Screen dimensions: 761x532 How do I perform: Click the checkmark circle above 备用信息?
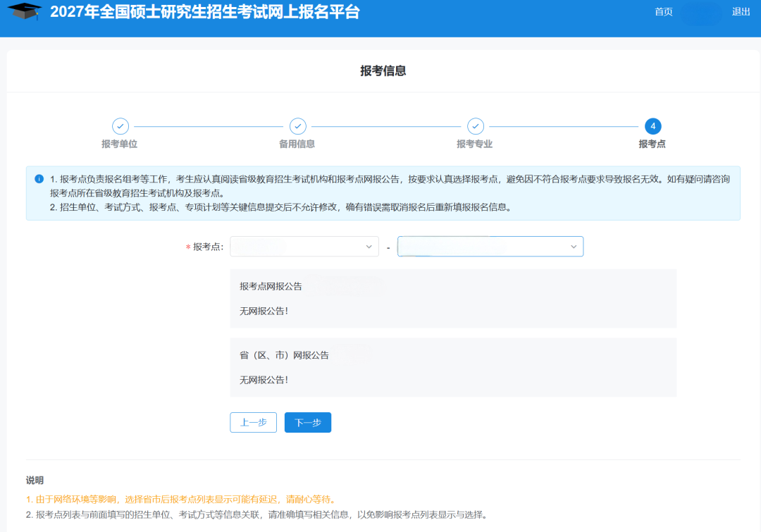click(x=298, y=126)
